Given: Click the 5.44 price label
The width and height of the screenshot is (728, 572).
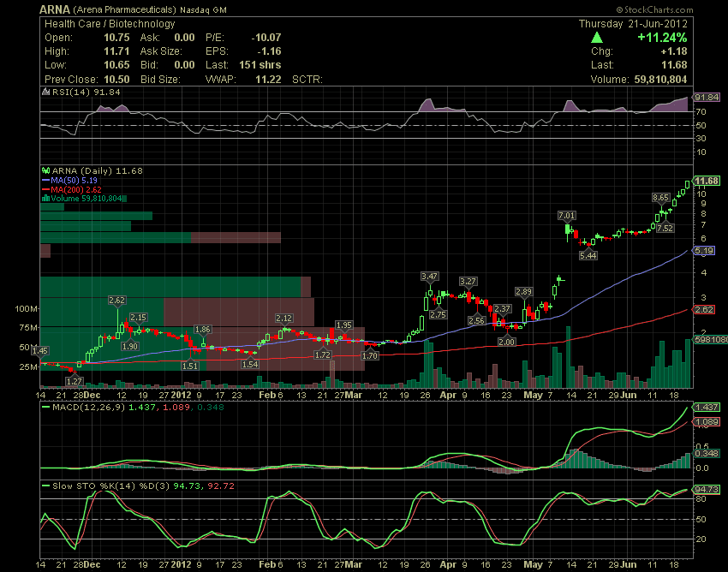Looking at the screenshot, I should point(588,255).
